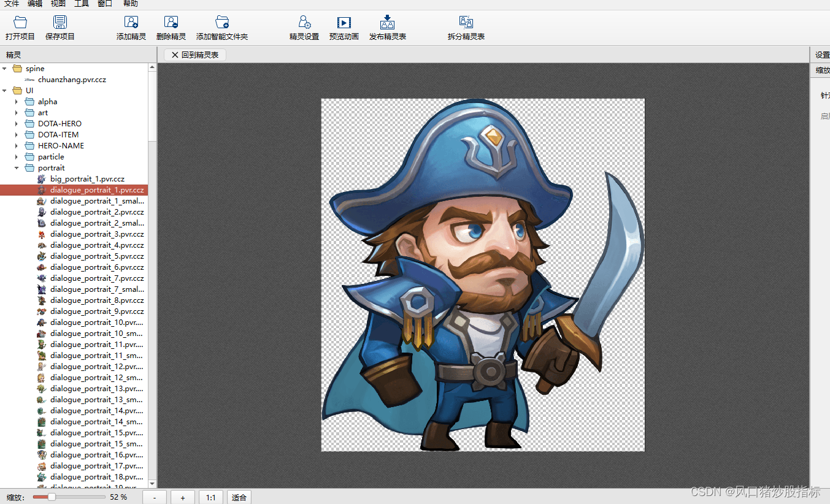Click the pirate captain sprite preview
The image size is (830, 504).
[x=483, y=275]
